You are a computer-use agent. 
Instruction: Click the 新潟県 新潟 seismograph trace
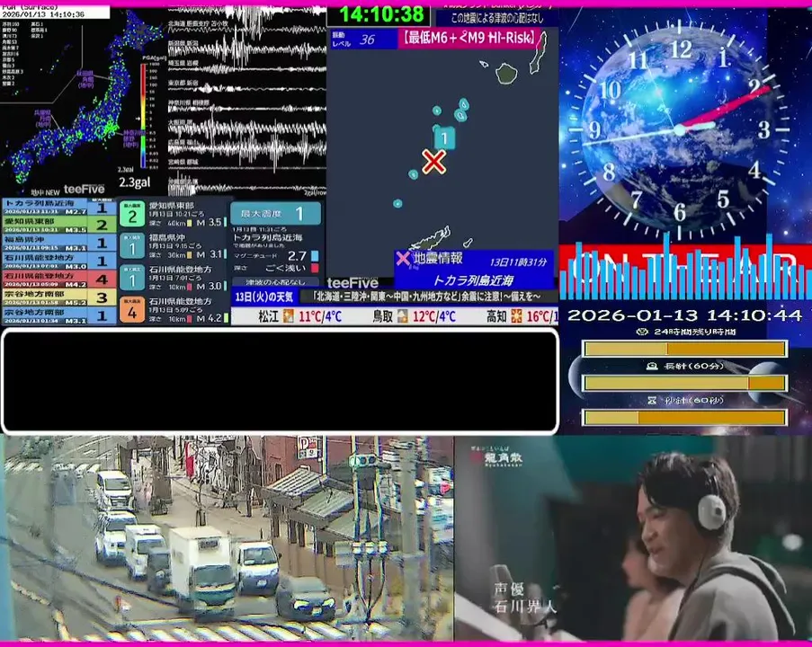[x=246, y=49]
